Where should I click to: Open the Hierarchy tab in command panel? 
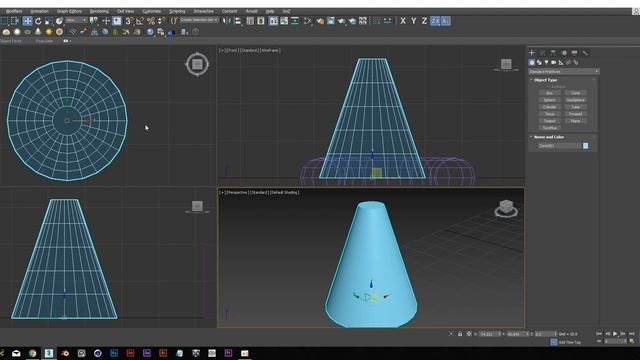[x=553, y=53]
